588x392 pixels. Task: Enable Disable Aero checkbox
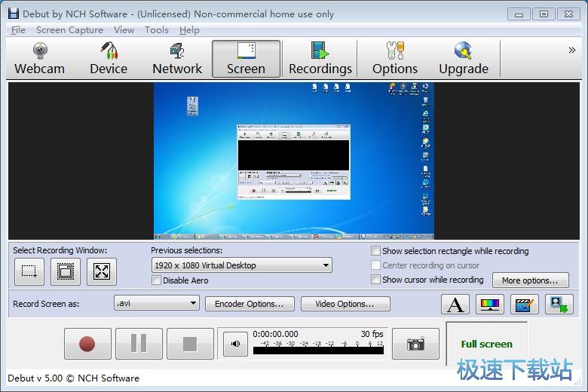(x=156, y=280)
